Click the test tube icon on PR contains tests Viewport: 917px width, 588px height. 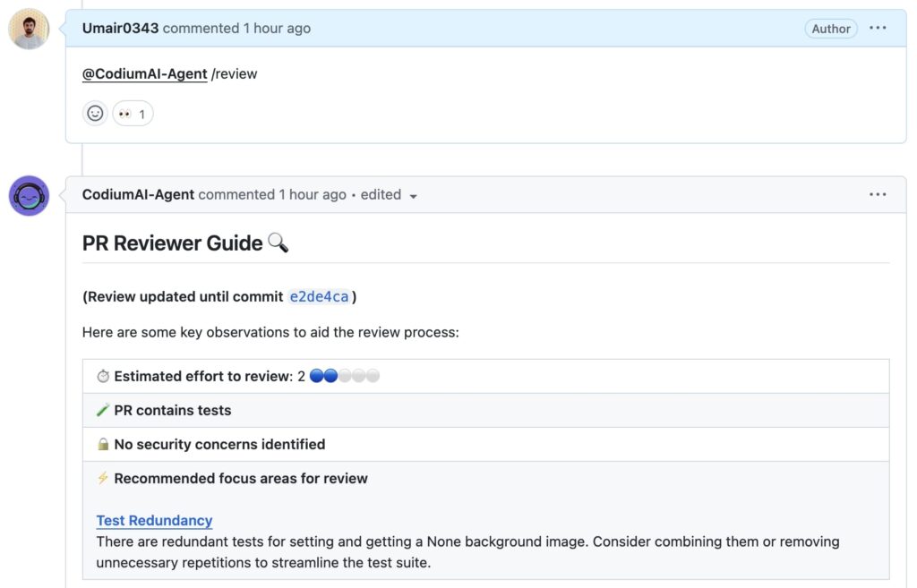[x=102, y=410]
